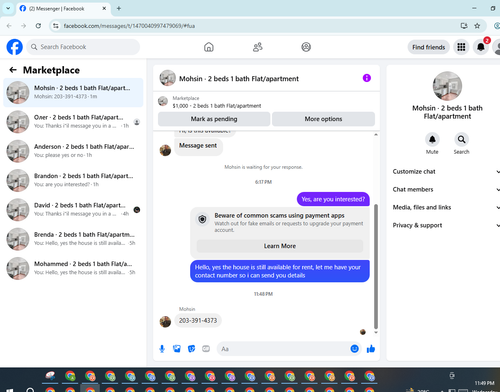Record a voice clip microphone icon
Viewport: 500px width, 392px height.
162,349
